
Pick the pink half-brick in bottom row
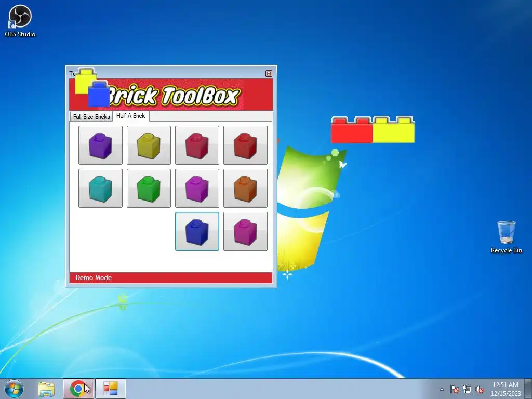point(245,231)
